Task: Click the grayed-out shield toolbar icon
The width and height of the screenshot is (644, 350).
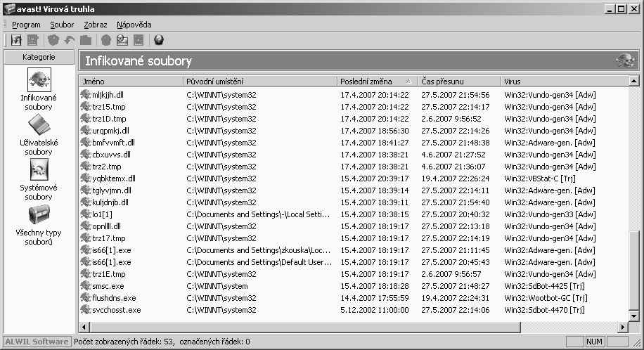Action: coord(53,40)
